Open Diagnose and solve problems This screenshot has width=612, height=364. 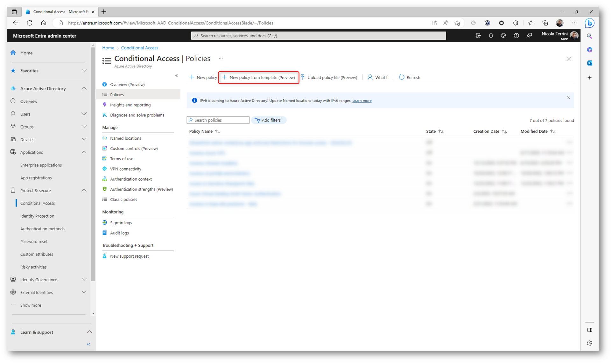(x=138, y=115)
